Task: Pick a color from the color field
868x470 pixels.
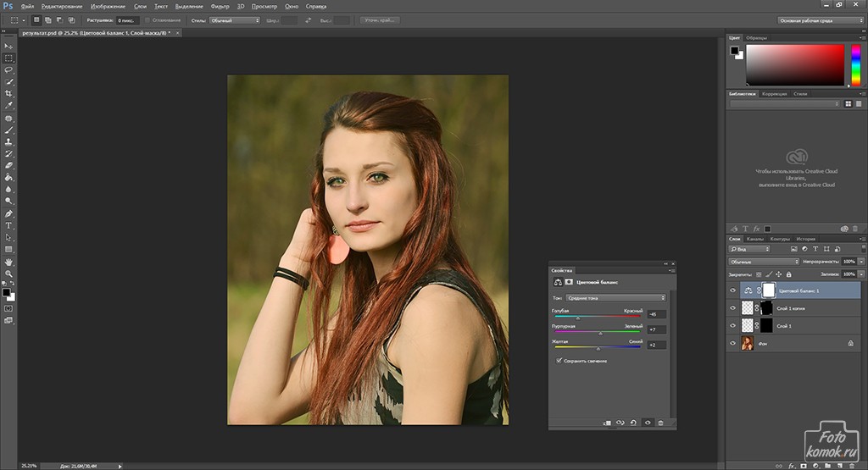Action: pos(795,64)
